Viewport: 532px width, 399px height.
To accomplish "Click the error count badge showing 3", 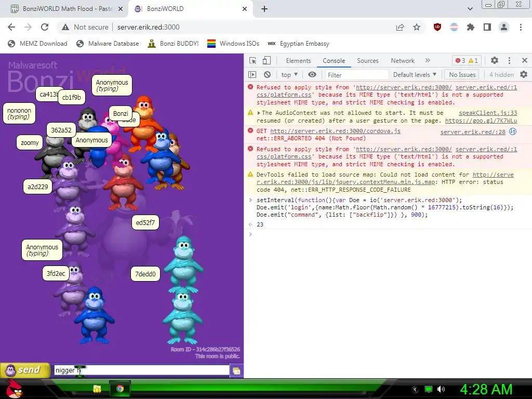I will click(x=460, y=61).
